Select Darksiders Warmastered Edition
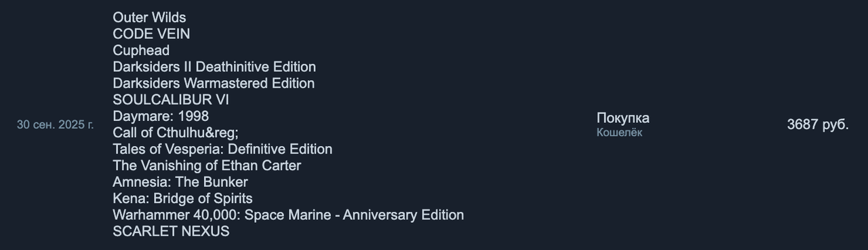Viewport: 868px width, 250px height. coord(214,83)
